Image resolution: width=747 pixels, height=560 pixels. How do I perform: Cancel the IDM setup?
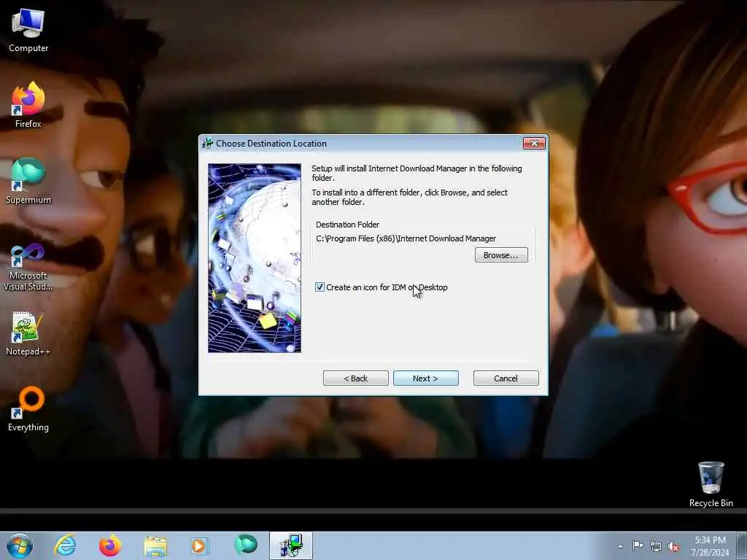pos(506,378)
